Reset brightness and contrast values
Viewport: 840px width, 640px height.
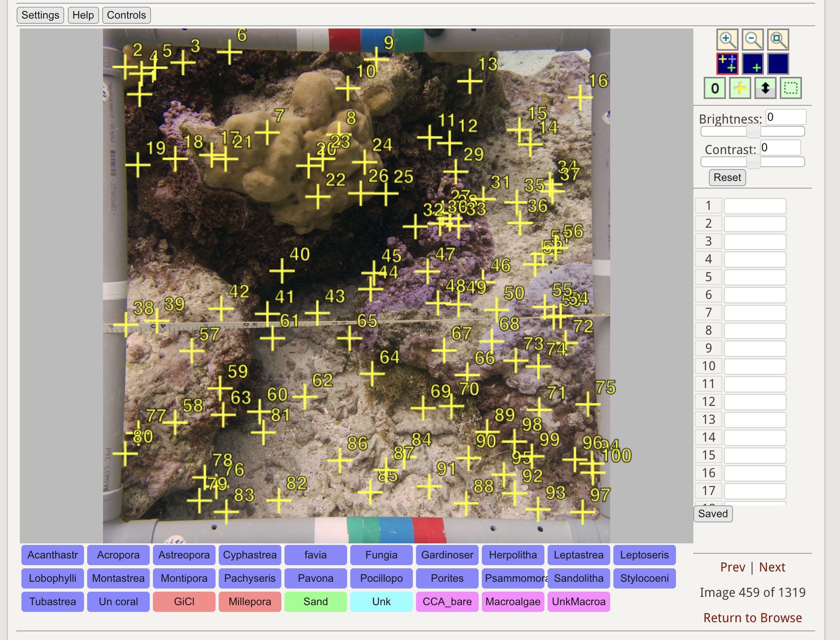pyautogui.click(x=727, y=177)
